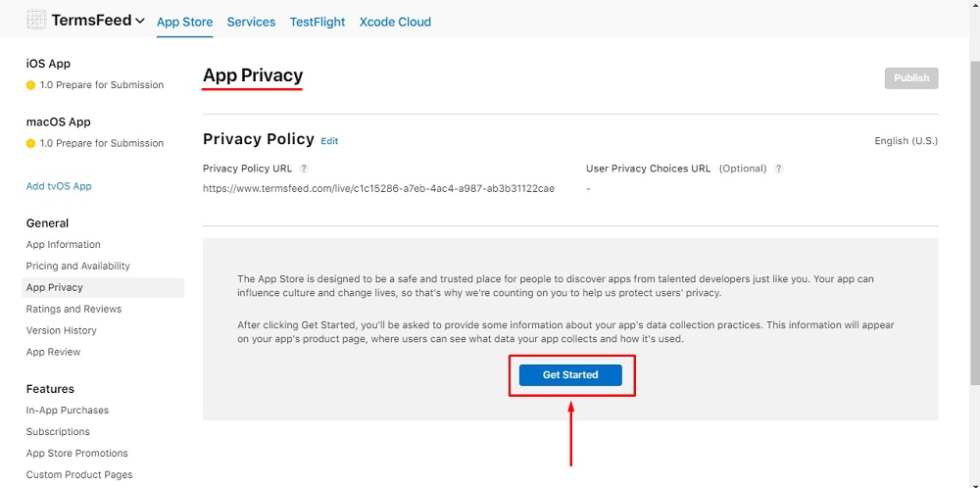This screenshot has height=488, width=980.
Task: Open Custom Product Pages
Action: tap(79, 474)
